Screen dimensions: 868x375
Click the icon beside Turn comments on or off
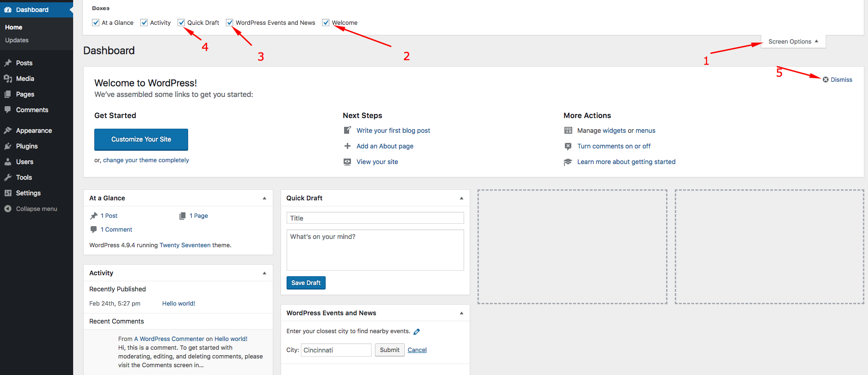pos(568,146)
